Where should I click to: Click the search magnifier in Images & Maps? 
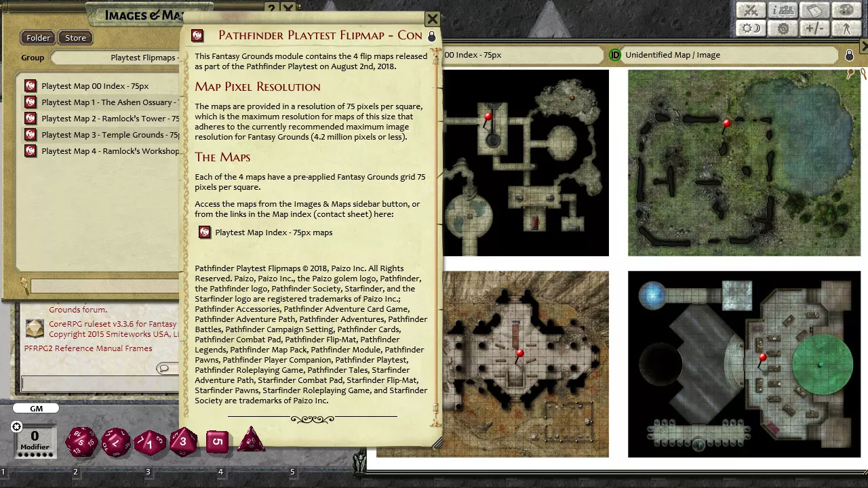point(25,286)
